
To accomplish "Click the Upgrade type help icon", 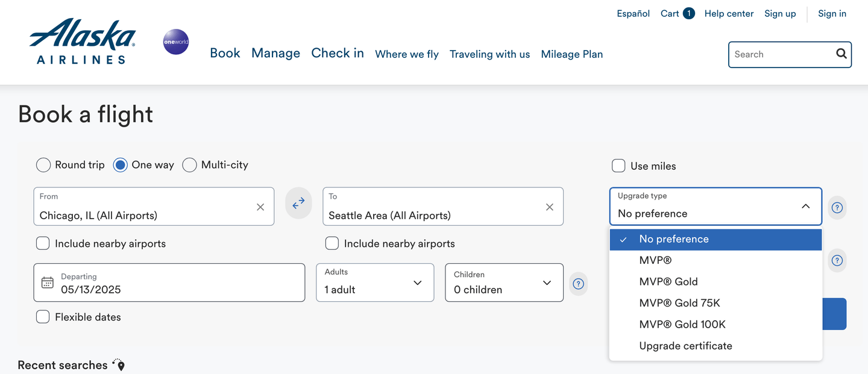I will 837,208.
